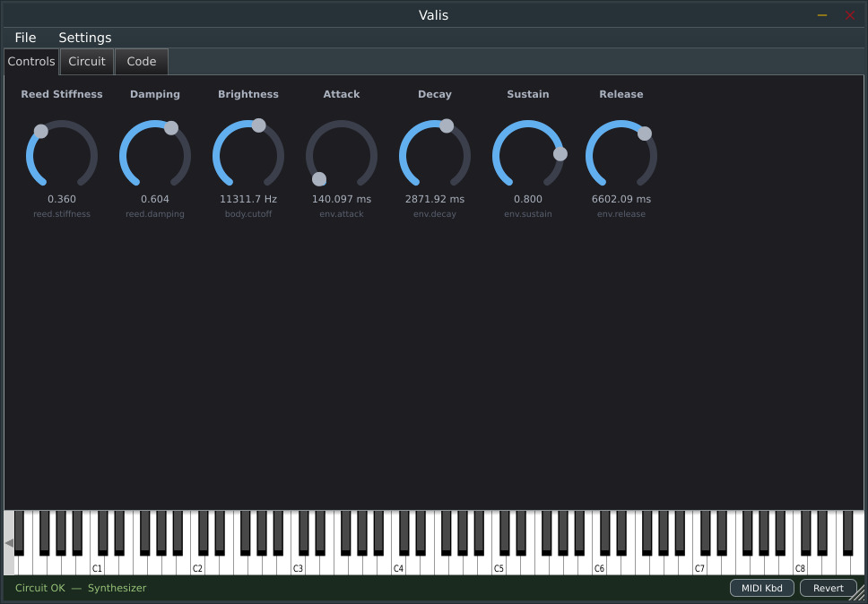Viewport: 868px width, 604px height.
Task: Click the env.attack parameter label
Action: coord(342,214)
